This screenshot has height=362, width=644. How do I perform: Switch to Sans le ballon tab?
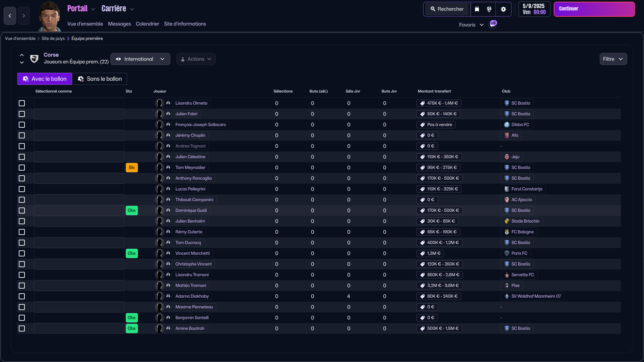[100, 79]
